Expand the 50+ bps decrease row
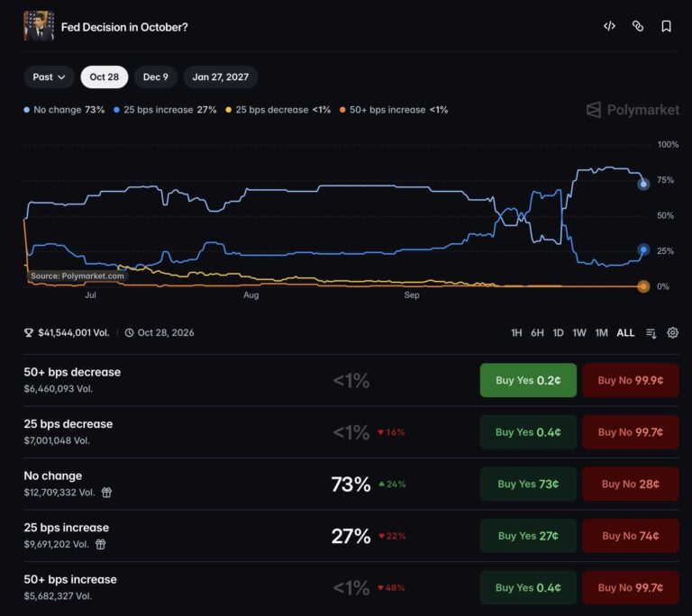Image resolution: width=692 pixels, height=616 pixels. pyautogui.click(x=351, y=380)
